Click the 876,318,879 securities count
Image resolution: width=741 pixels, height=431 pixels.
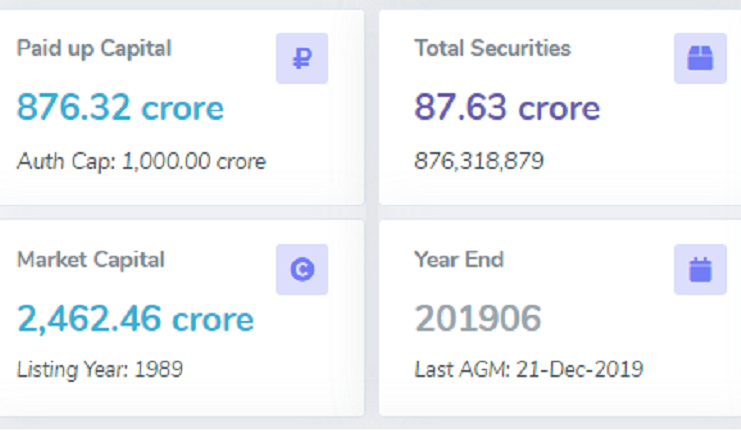click(479, 160)
